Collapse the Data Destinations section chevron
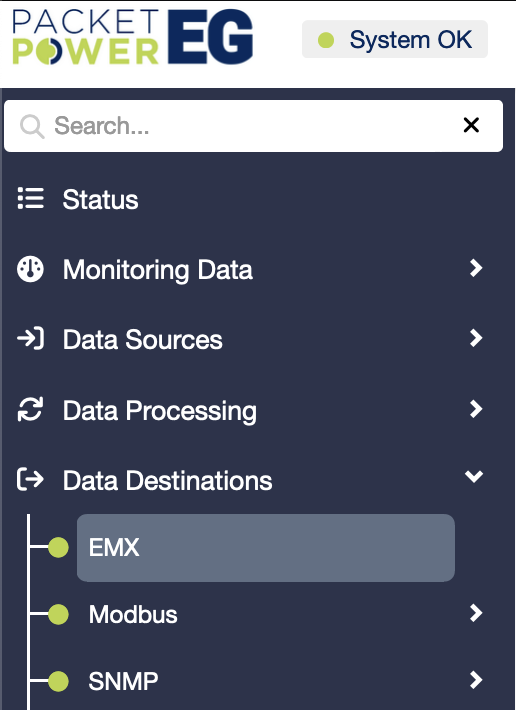The image size is (516, 710). pos(474,476)
